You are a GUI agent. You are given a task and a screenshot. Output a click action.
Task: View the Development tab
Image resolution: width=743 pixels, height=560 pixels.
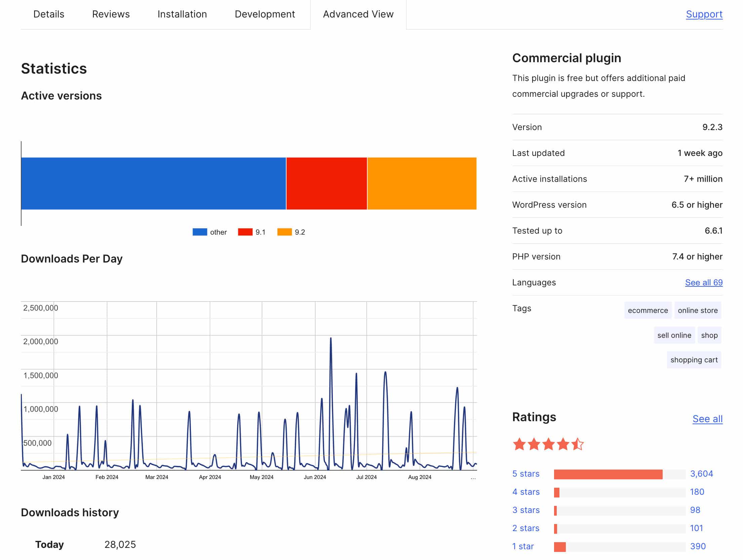click(264, 14)
